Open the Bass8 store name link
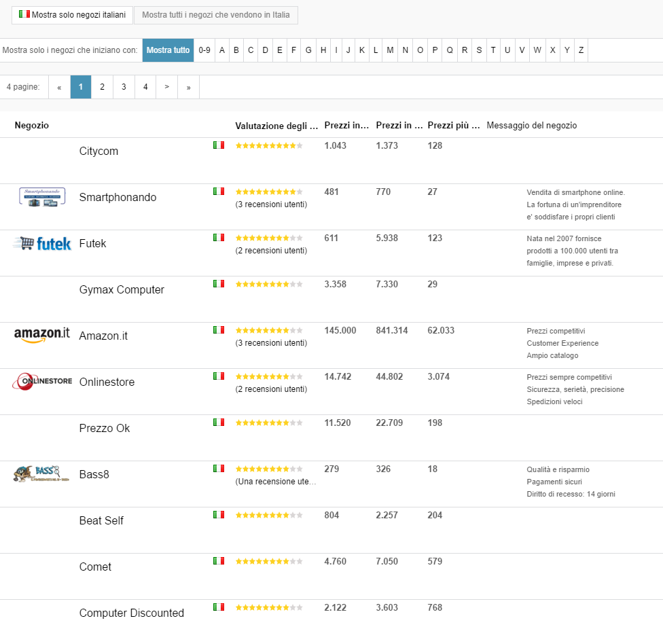This screenshot has height=644, width=663. (94, 474)
